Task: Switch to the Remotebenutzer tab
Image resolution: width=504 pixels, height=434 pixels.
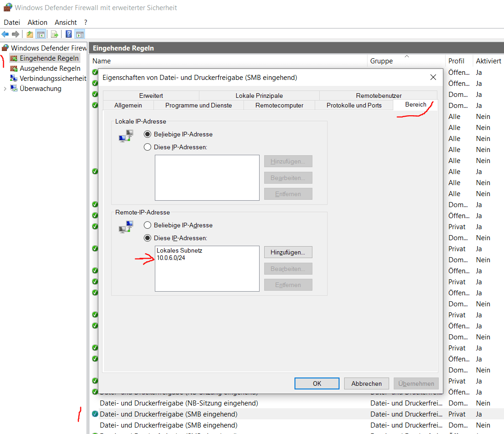Action: click(x=379, y=96)
